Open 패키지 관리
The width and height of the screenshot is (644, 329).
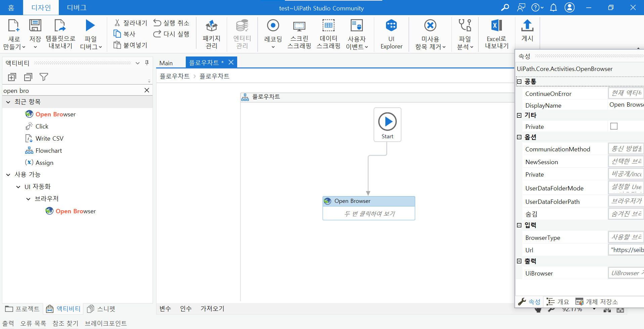(x=212, y=34)
